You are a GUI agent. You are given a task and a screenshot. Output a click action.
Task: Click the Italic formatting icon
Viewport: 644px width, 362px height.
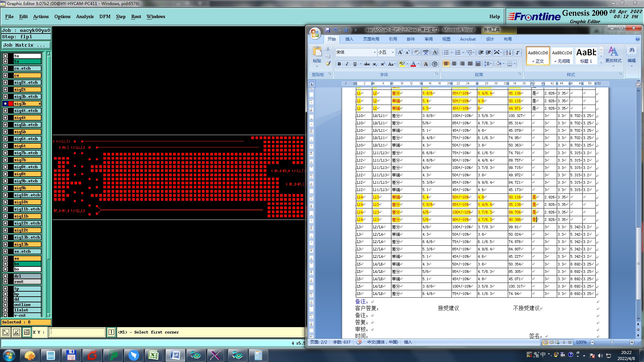click(x=347, y=64)
